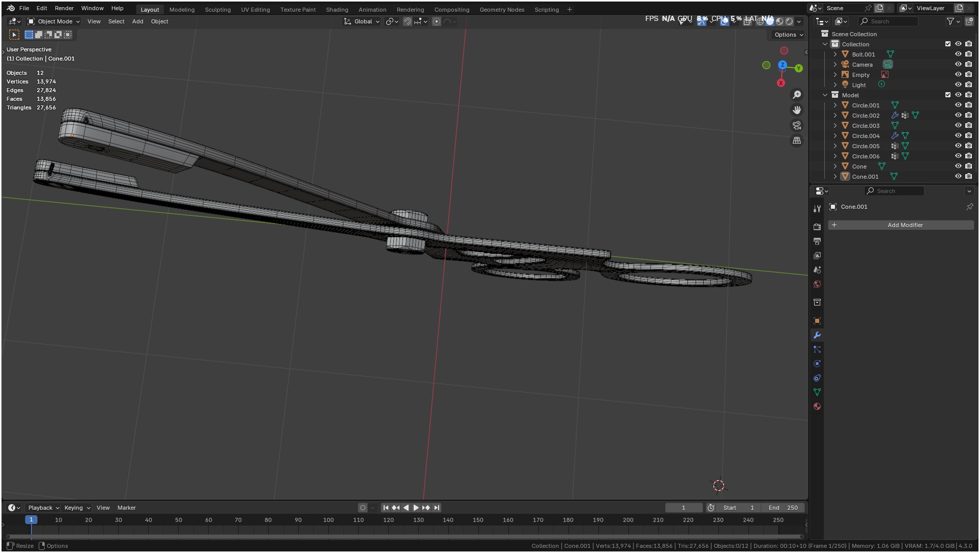Hide Bolt.001 in viewport via eye icon

coord(958,54)
